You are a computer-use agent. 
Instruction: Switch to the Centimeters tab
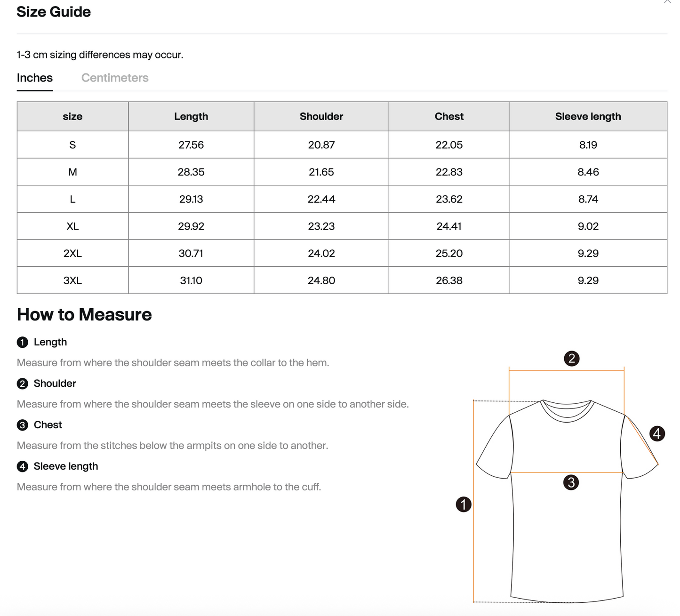tap(114, 78)
